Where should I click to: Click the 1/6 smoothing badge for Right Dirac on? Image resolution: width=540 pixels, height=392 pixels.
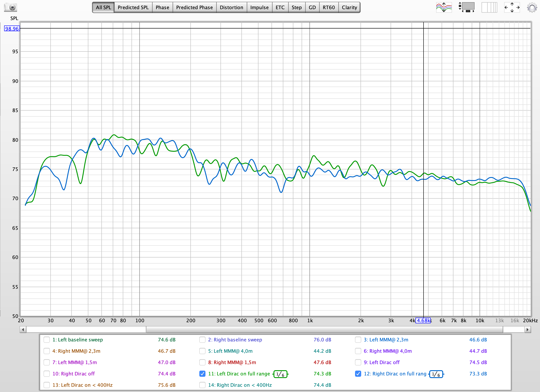(436, 374)
